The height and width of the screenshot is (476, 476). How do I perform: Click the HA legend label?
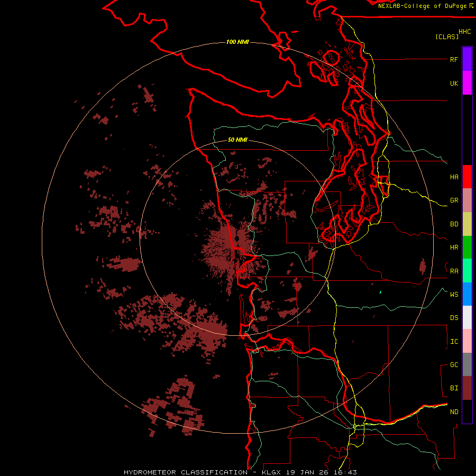coord(454,177)
